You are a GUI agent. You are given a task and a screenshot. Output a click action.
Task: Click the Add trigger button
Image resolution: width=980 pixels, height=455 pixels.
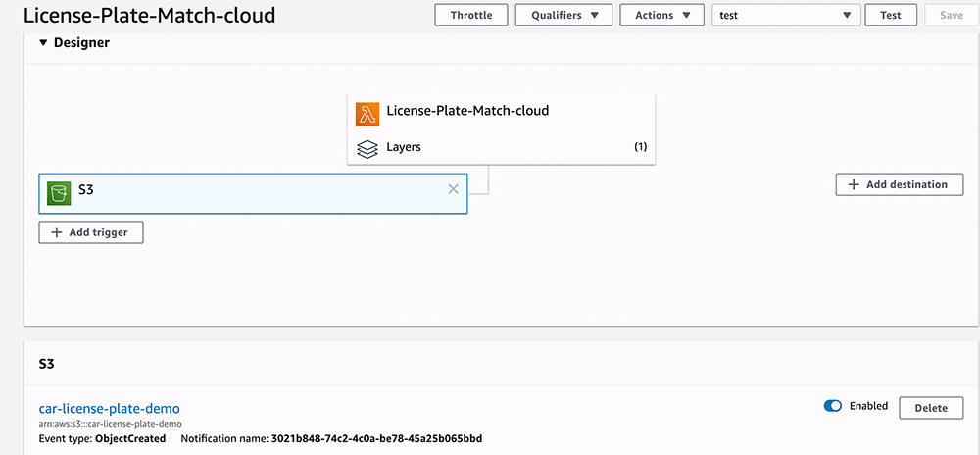[x=90, y=232]
